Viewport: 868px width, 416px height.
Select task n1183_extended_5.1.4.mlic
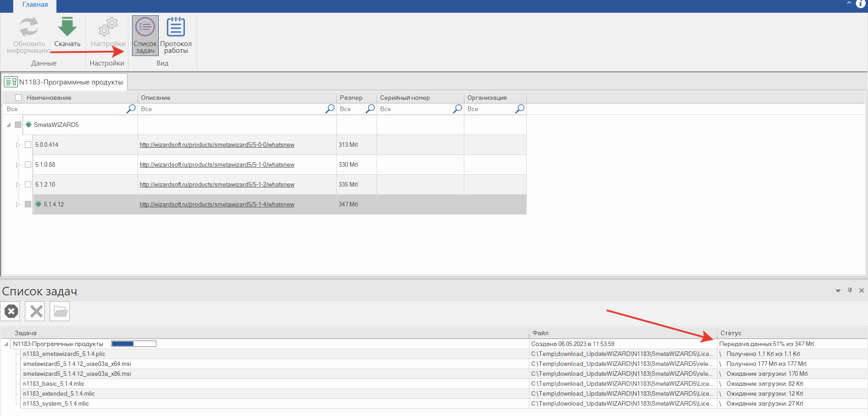coord(59,393)
